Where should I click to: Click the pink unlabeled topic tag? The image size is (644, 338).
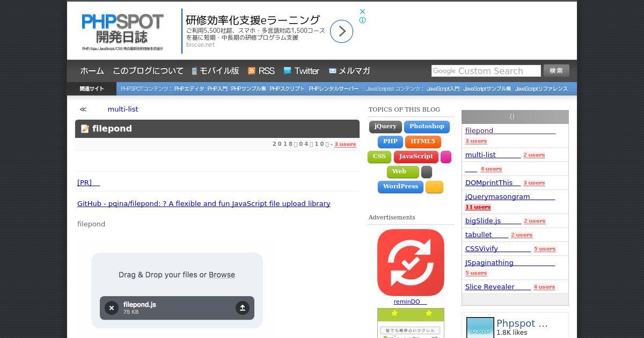coord(446,157)
